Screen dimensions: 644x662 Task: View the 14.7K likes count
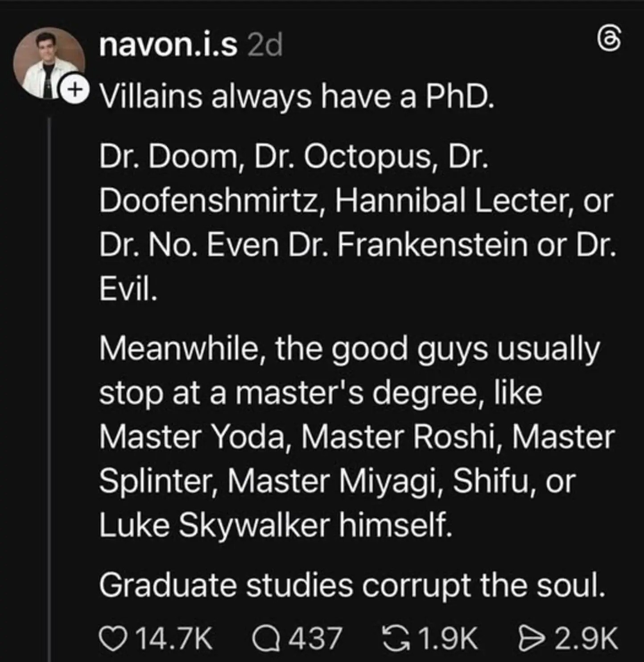click(174, 639)
